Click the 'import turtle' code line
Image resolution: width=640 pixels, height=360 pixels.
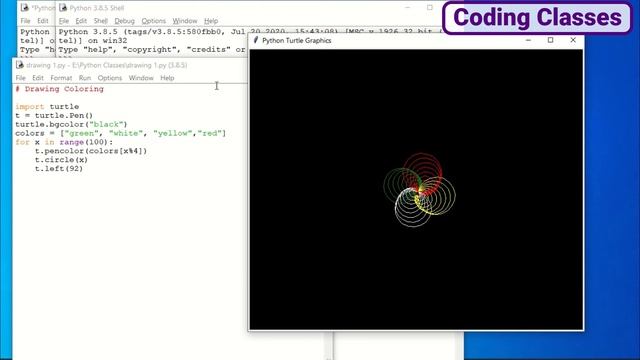pos(47,107)
